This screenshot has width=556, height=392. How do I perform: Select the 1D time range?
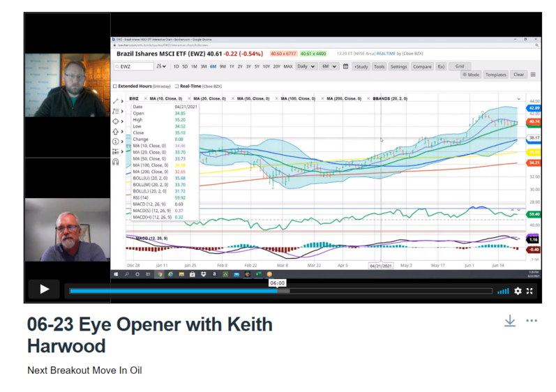click(x=176, y=66)
